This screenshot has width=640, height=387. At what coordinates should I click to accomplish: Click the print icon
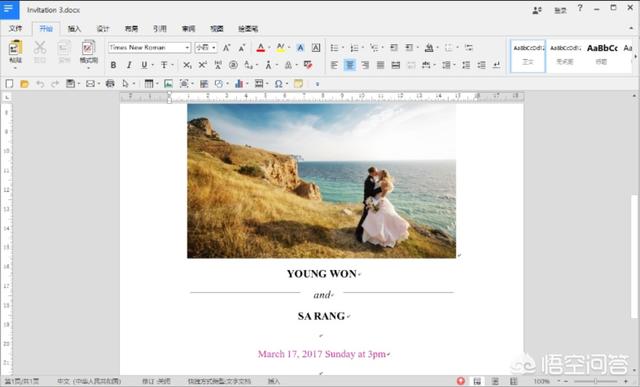(110, 84)
